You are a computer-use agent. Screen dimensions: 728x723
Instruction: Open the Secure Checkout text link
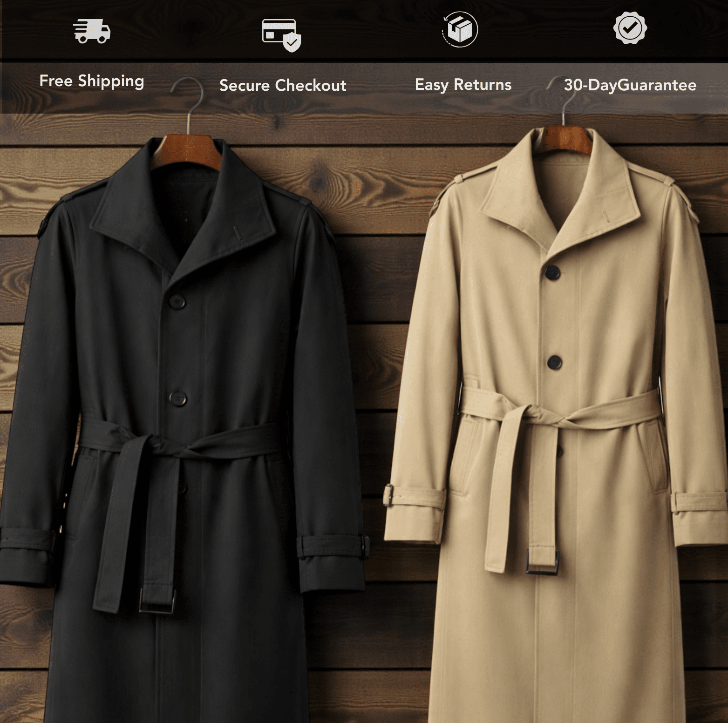point(283,86)
